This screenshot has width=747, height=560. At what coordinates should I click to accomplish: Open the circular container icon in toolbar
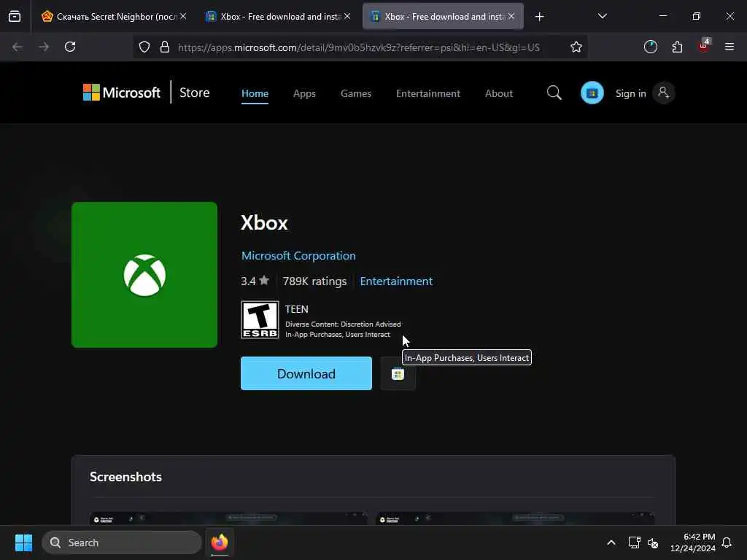click(650, 47)
